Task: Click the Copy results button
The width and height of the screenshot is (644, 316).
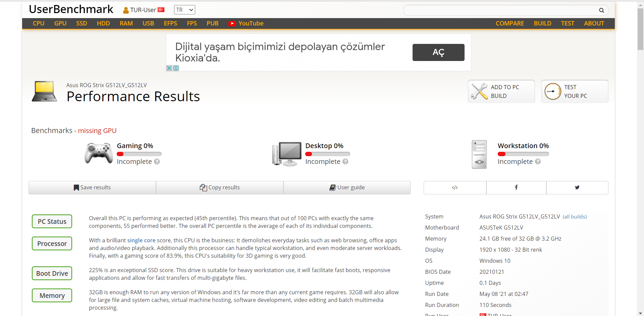Action: (220, 188)
